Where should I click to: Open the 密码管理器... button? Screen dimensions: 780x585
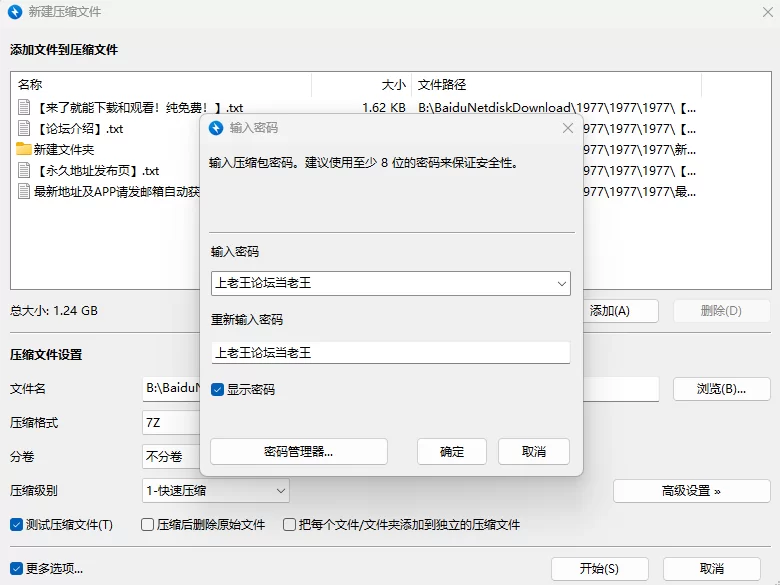click(x=298, y=451)
